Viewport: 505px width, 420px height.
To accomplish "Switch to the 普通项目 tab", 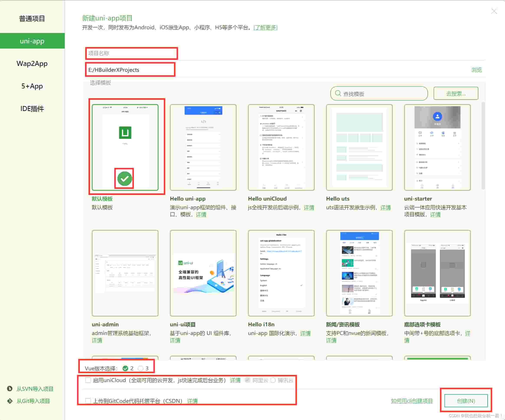I will tap(32, 19).
